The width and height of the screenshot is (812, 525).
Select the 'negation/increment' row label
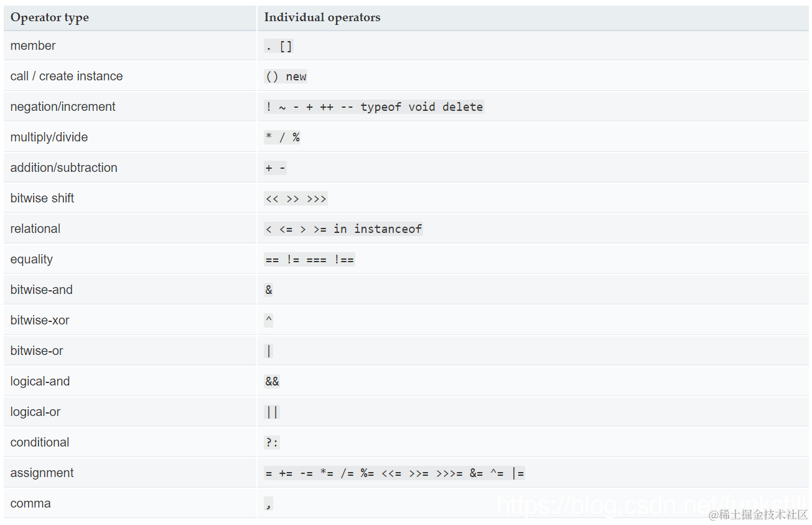pyautogui.click(x=63, y=106)
